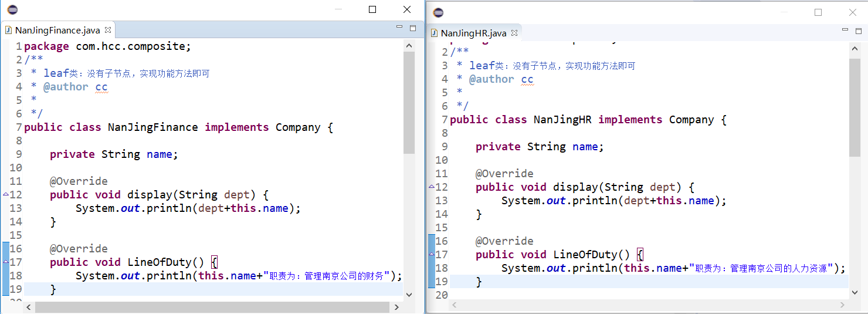Click underlined 'cc' author name in NanJingHR.java
This screenshot has height=314, width=868.
point(527,79)
